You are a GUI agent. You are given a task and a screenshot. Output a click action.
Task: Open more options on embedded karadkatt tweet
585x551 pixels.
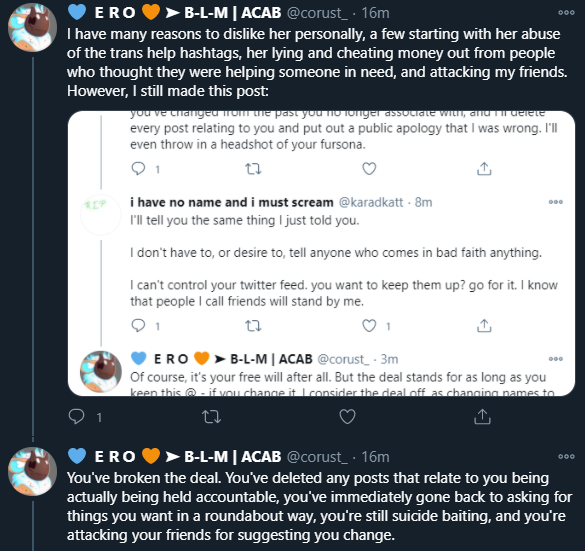click(x=556, y=202)
